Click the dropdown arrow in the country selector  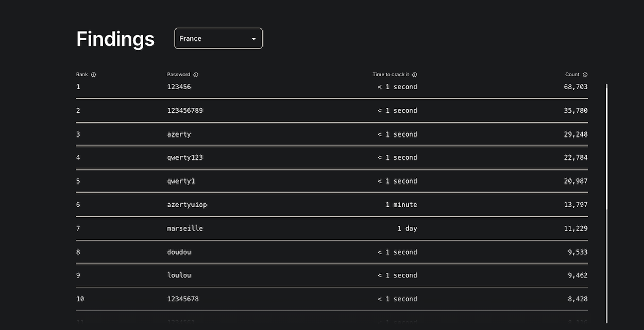click(253, 39)
